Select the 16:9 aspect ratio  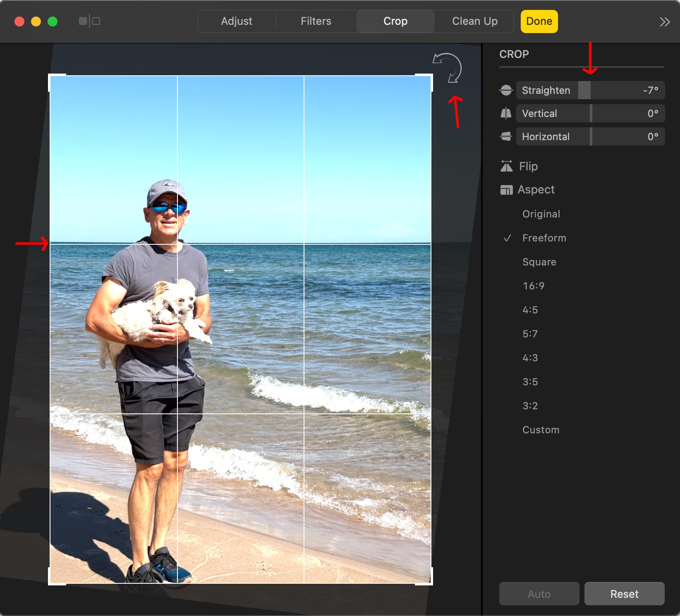click(533, 286)
